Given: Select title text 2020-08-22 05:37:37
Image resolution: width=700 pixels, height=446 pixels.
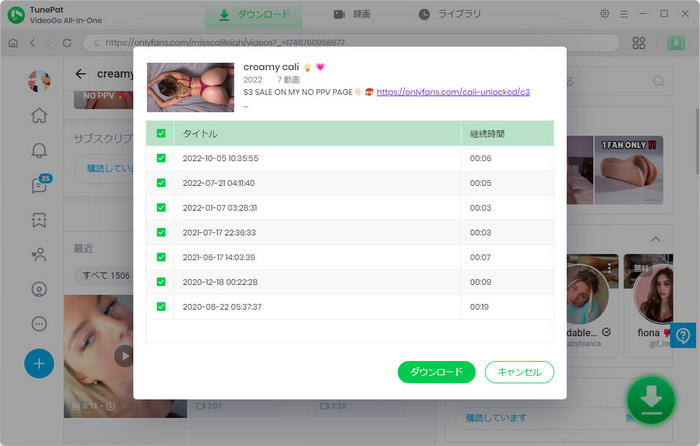Looking at the screenshot, I should click(x=222, y=307).
